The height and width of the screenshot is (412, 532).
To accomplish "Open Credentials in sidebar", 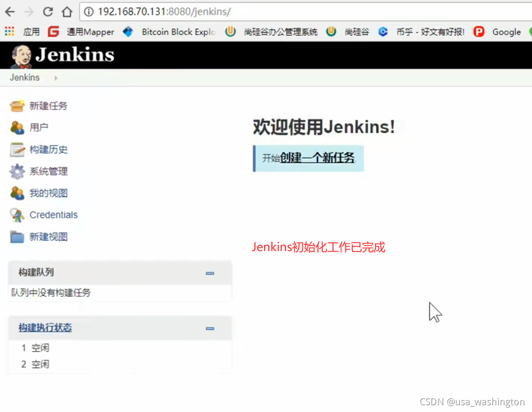I will [x=54, y=215].
